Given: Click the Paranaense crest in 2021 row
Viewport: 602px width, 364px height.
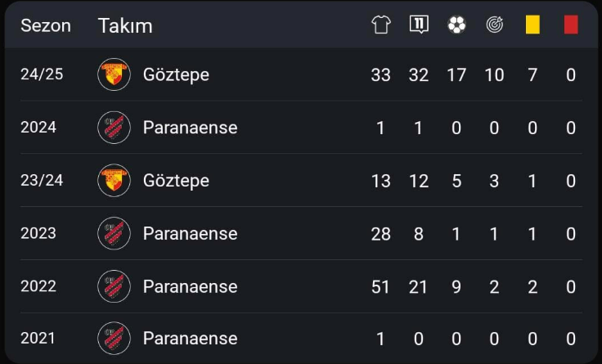Looking at the screenshot, I should coord(114,339).
